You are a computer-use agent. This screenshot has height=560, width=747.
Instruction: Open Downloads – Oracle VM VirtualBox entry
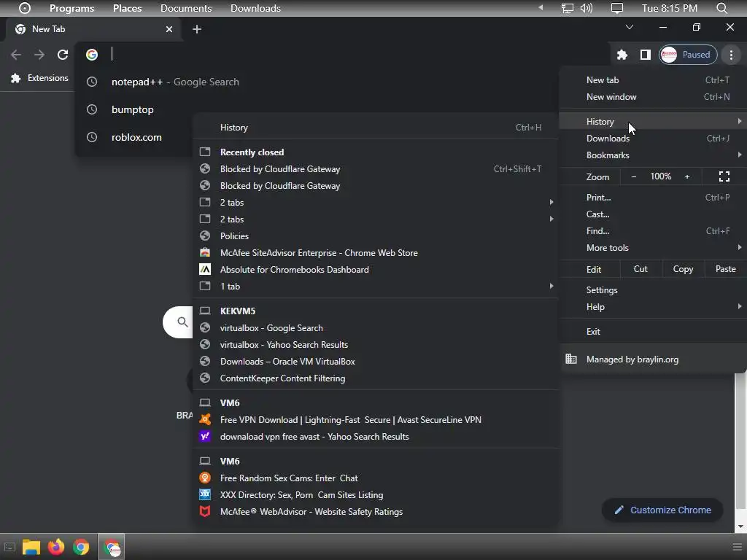pos(376,362)
